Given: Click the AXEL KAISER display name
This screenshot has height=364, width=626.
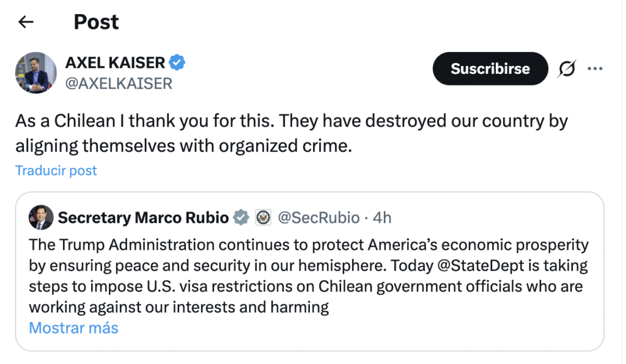Looking at the screenshot, I should [x=115, y=62].
